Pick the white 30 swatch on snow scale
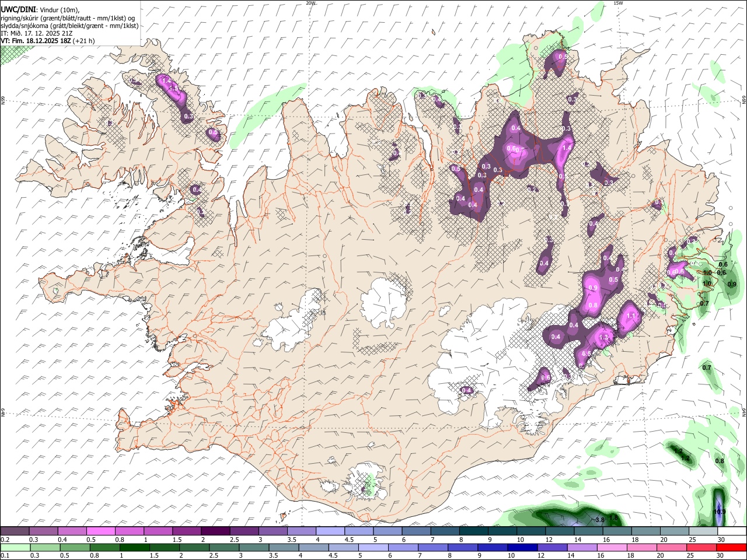The width and height of the screenshot is (747, 560). (731, 531)
